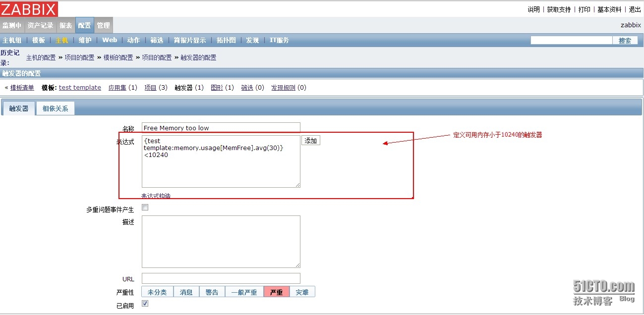
Task: Set severity to 严重
Action: click(x=277, y=292)
